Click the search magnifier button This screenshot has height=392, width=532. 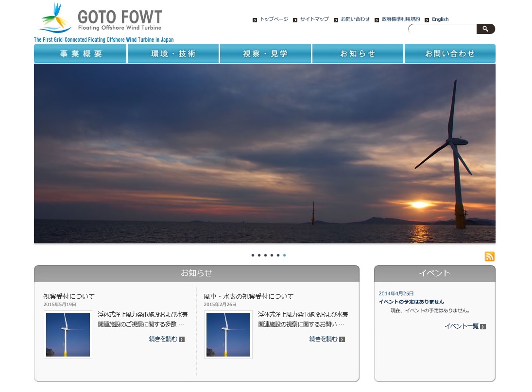(485, 29)
